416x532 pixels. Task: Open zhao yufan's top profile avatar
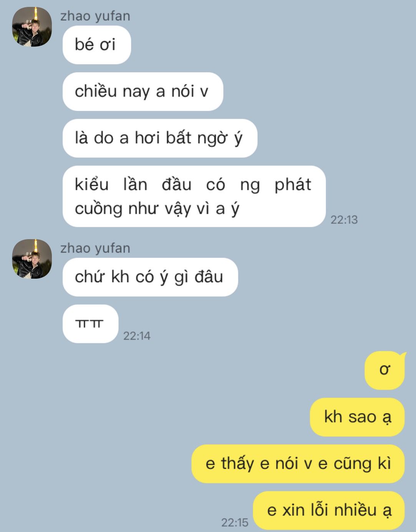[x=32, y=26]
